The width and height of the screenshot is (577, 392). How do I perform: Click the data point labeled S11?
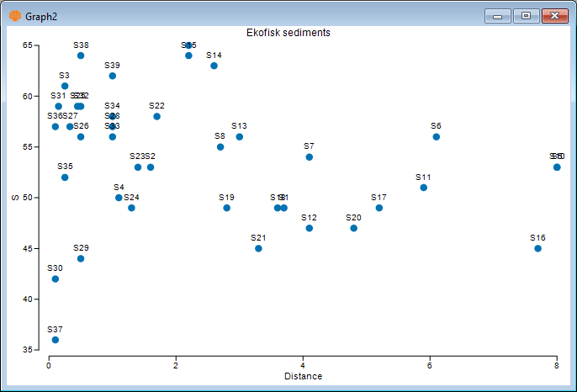tap(423, 188)
